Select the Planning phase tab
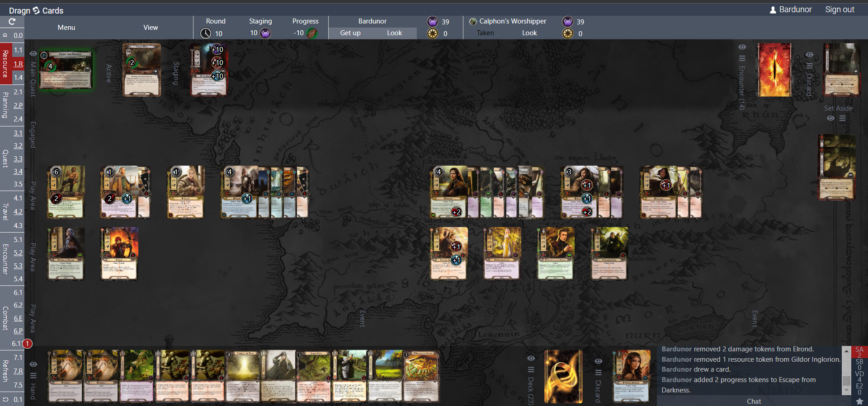Image resolution: width=868 pixels, height=406 pixels. tap(5, 105)
